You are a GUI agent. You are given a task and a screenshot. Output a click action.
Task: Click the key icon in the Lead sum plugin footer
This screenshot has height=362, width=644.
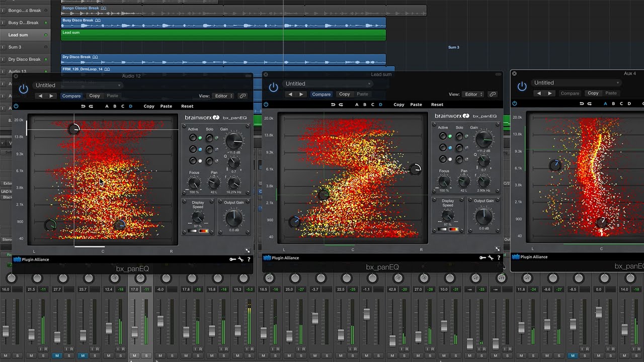[482, 258]
